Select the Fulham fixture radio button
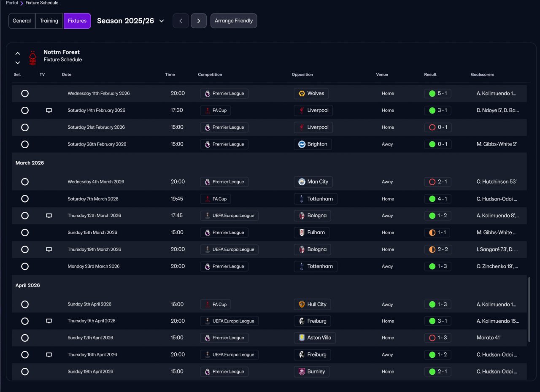The image size is (540, 392). pyautogui.click(x=25, y=232)
